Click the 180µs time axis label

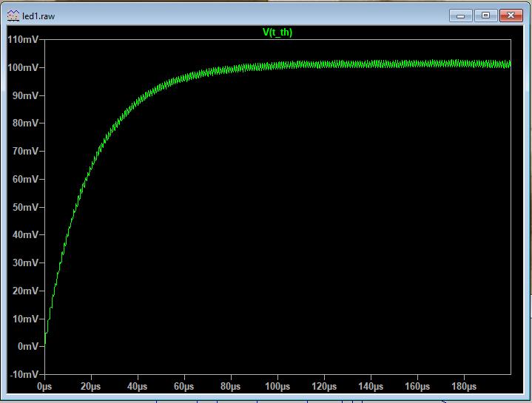[x=464, y=387]
